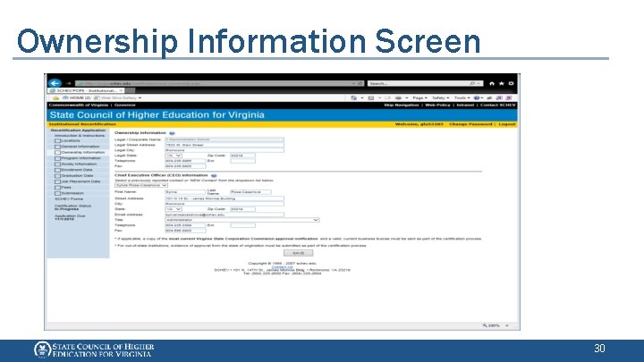This screenshot has width=644, height=362.
Task: Click the Web Policy link
Action: (x=437, y=105)
